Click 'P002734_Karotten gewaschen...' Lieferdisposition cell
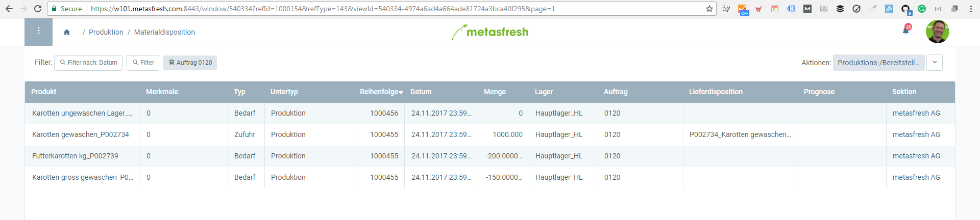 click(740, 134)
